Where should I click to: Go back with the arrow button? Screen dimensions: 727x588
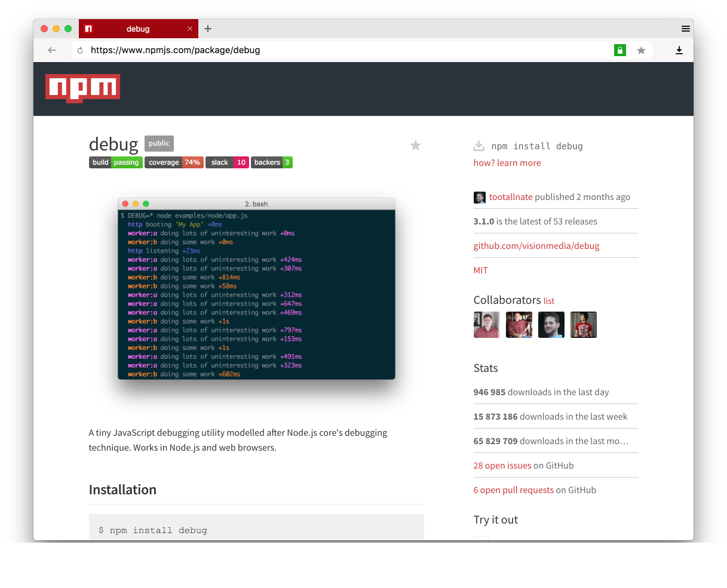click(x=52, y=51)
